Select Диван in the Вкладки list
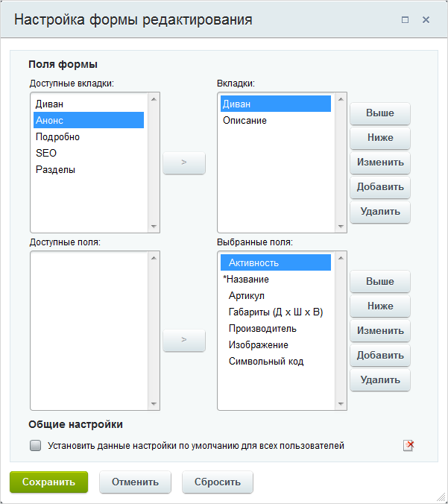Screen dimensions: 448x504 pos(276,104)
